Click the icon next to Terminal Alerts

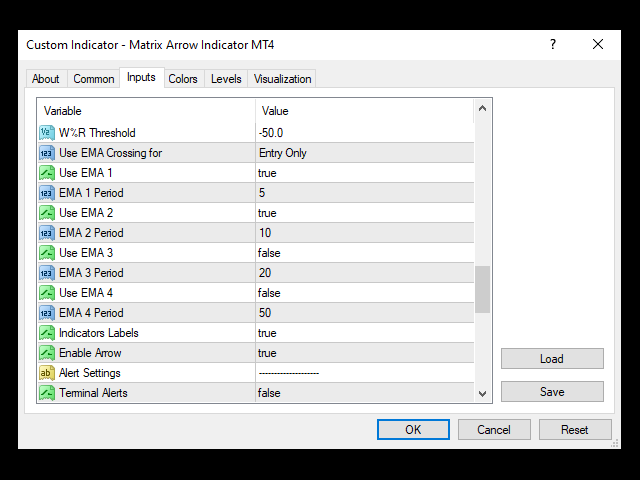[x=47, y=393]
